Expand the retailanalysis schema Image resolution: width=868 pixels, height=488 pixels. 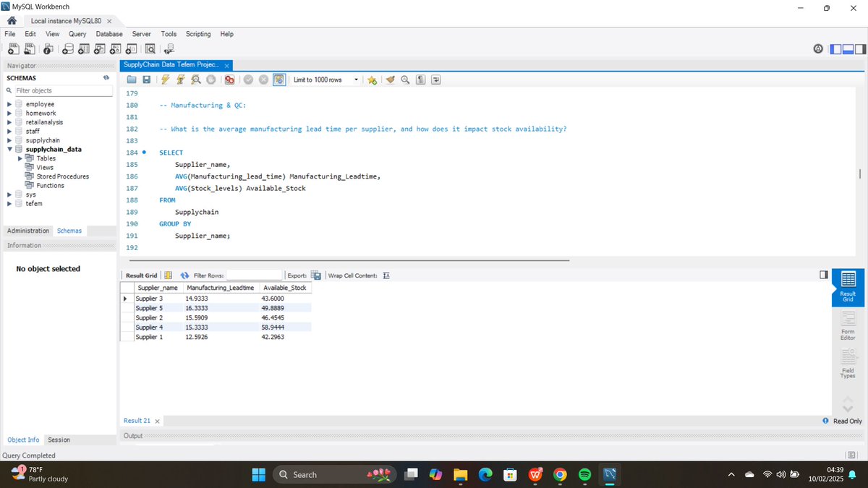coord(9,122)
